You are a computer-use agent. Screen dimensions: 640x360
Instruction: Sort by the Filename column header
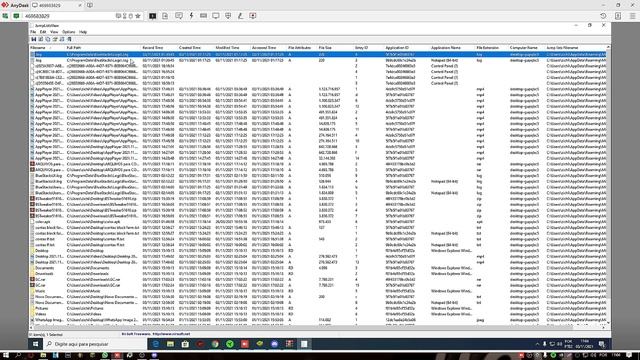click(47, 48)
